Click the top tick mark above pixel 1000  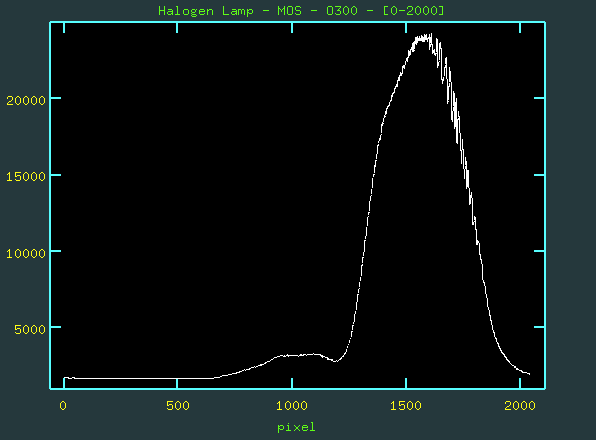click(x=292, y=27)
